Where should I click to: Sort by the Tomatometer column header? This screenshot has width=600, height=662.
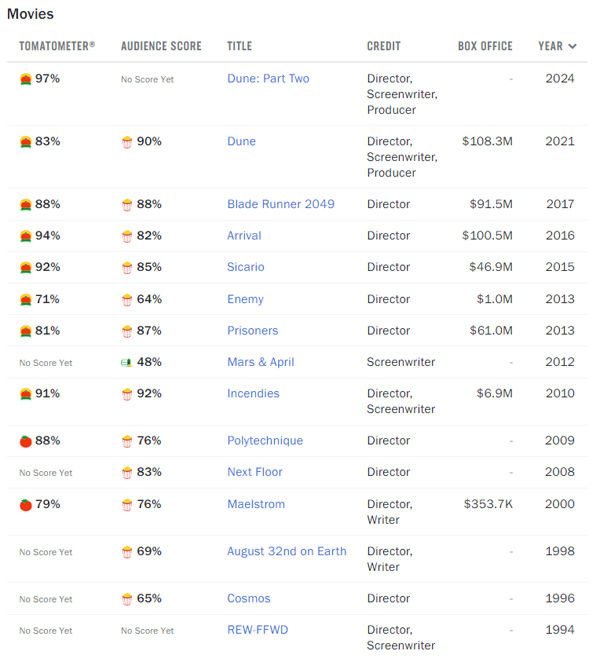click(x=57, y=46)
